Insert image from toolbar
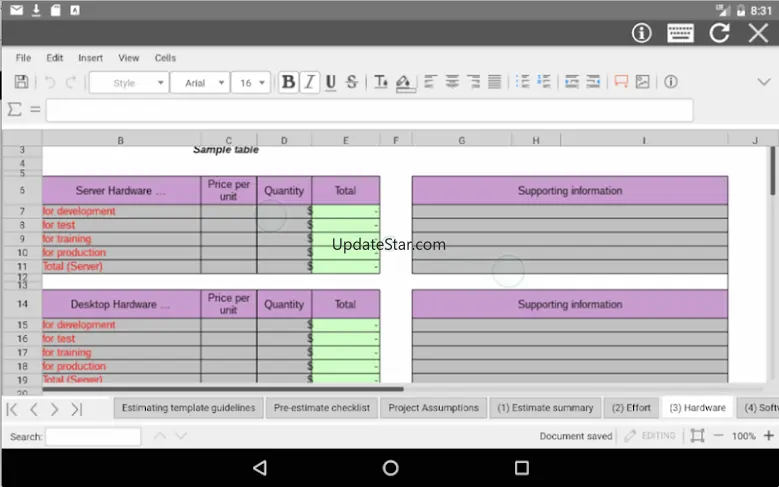Image resolution: width=779 pixels, height=487 pixels. click(x=642, y=83)
